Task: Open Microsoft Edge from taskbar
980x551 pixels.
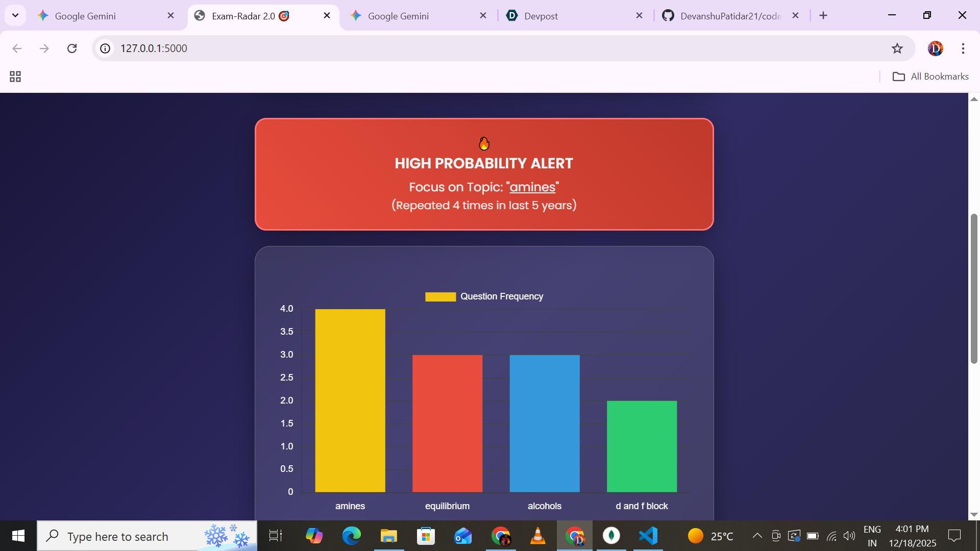Action: [x=351, y=536]
